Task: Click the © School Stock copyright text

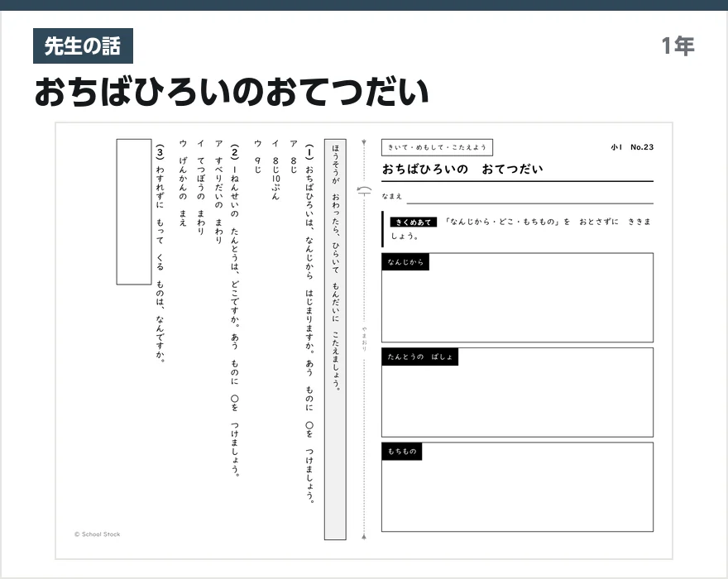Action: (97, 534)
